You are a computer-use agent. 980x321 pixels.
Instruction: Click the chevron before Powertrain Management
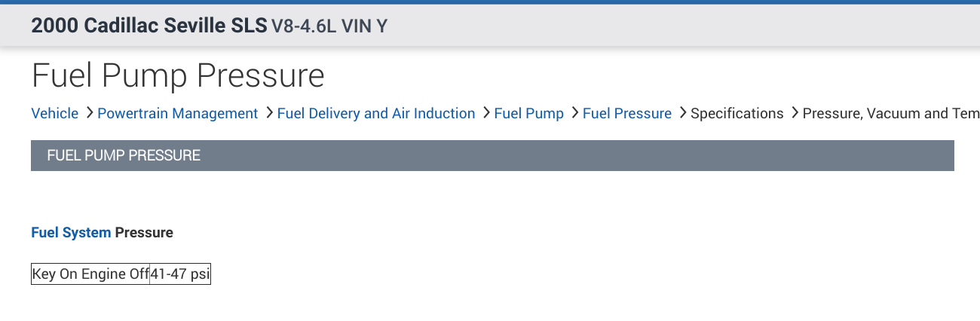click(x=89, y=113)
